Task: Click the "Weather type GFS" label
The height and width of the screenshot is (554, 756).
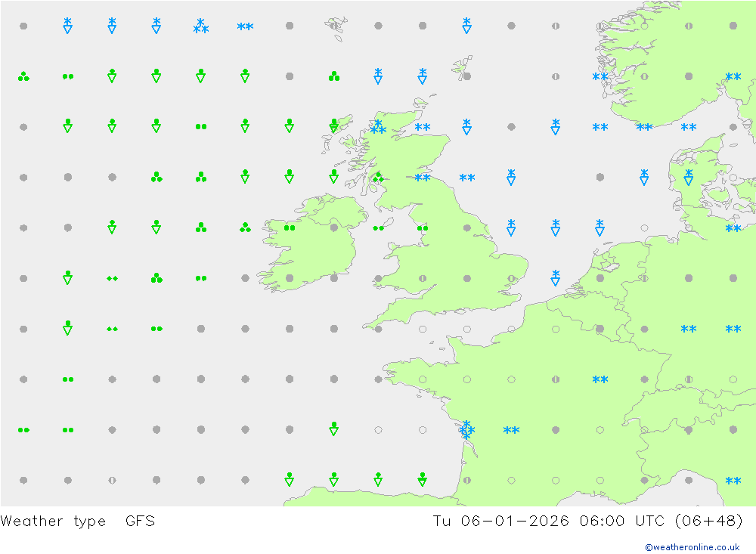Action: point(78,521)
